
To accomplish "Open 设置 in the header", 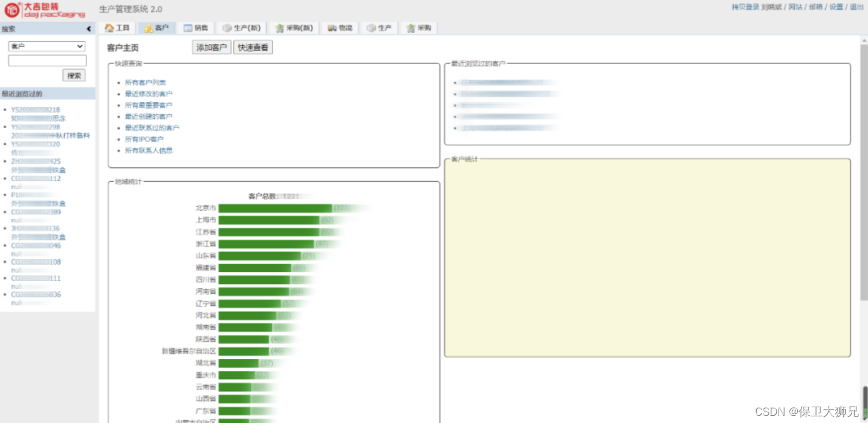I will (836, 7).
